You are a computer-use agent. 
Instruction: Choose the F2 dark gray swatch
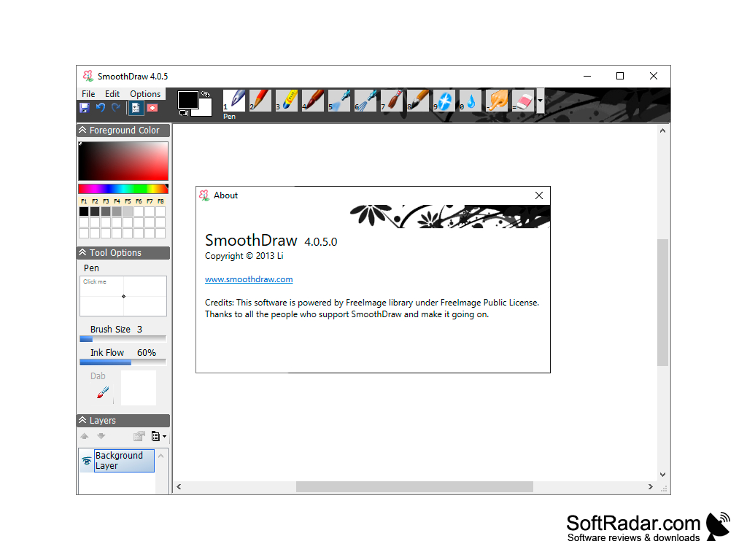[95, 211]
